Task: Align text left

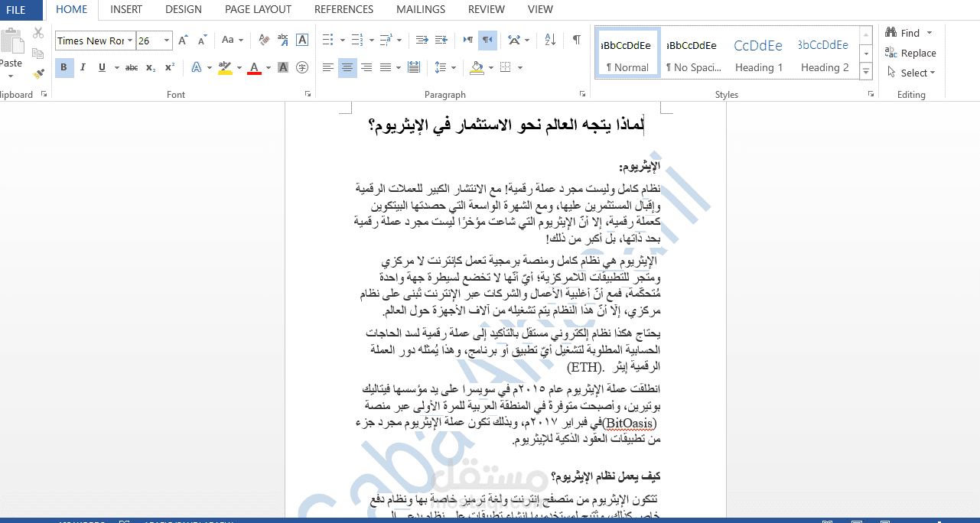Action: click(x=328, y=67)
